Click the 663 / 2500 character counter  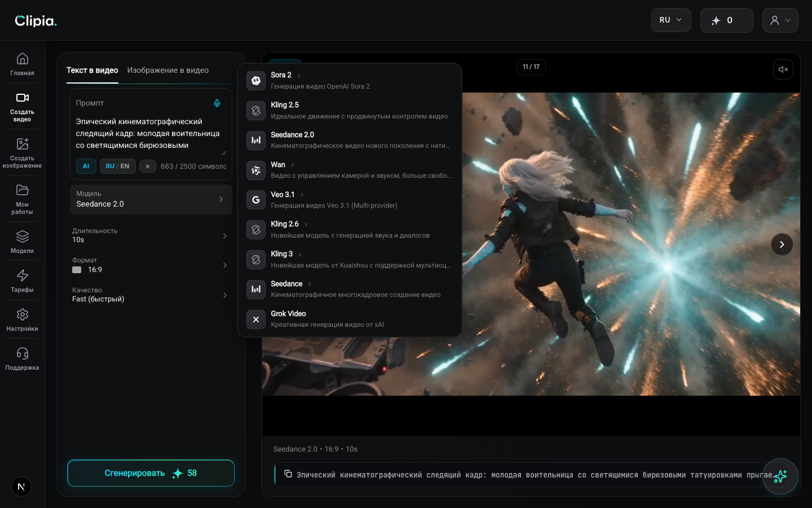click(x=193, y=167)
